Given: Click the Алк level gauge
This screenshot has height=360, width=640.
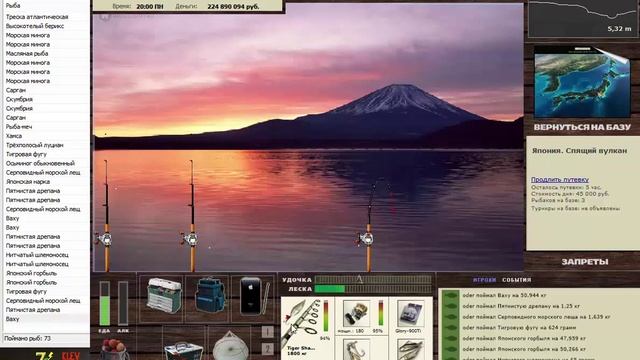Looking at the screenshot, I should [123, 303].
